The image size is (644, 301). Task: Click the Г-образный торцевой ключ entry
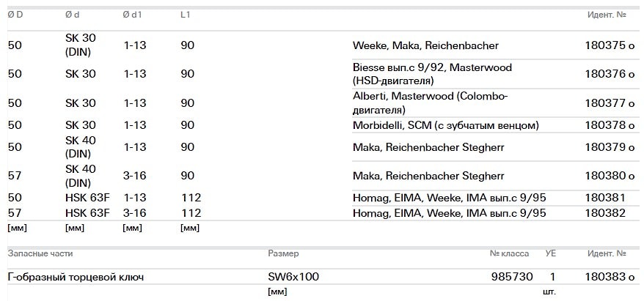coord(76,277)
